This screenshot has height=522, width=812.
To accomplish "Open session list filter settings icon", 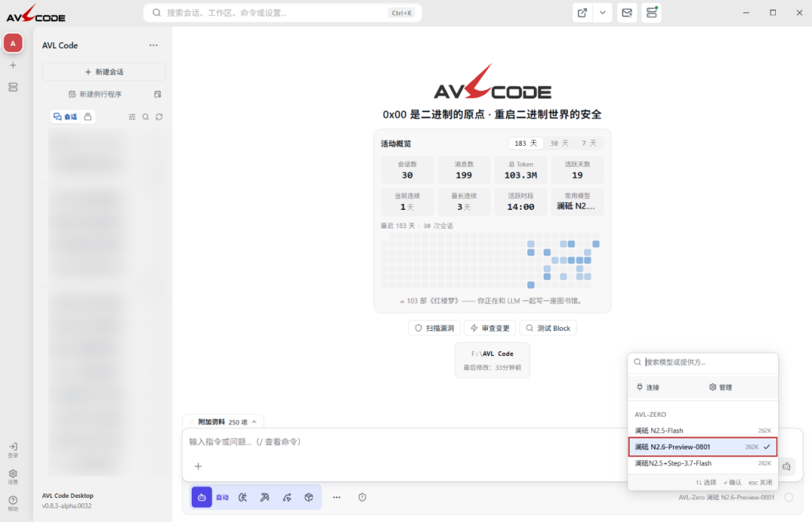I will (x=132, y=117).
